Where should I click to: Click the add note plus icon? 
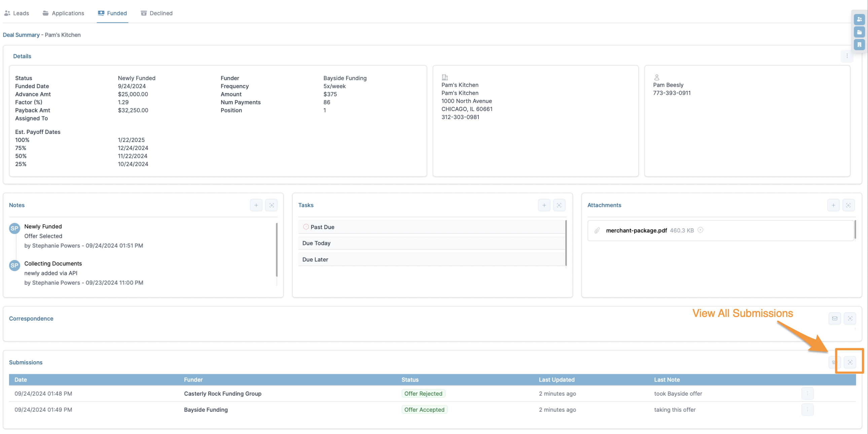256,205
